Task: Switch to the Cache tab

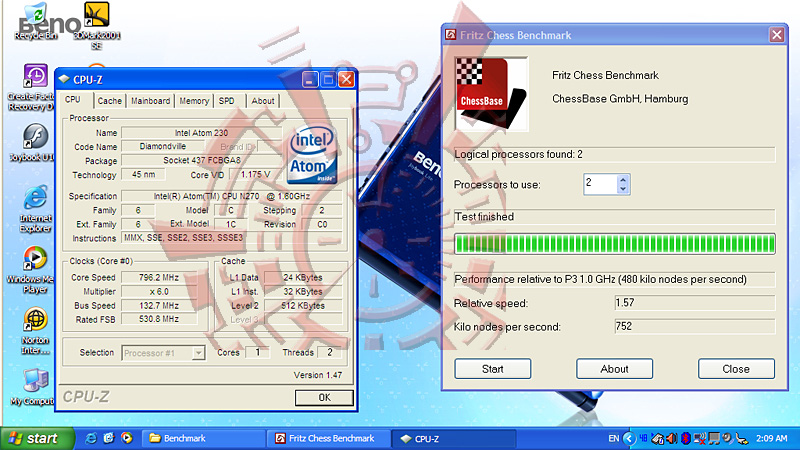Action: click(110, 101)
